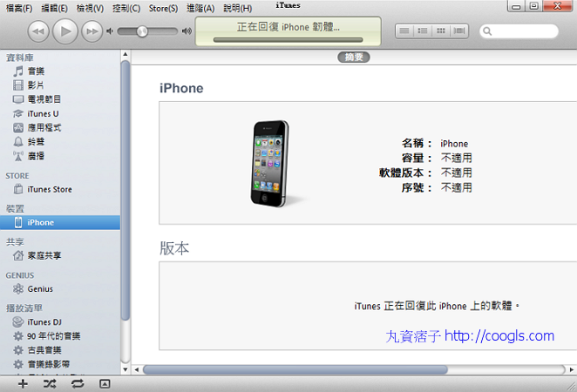This screenshot has height=392, width=577.
Task: Click the 名稱 value iPhone text
Action: click(x=454, y=144)
